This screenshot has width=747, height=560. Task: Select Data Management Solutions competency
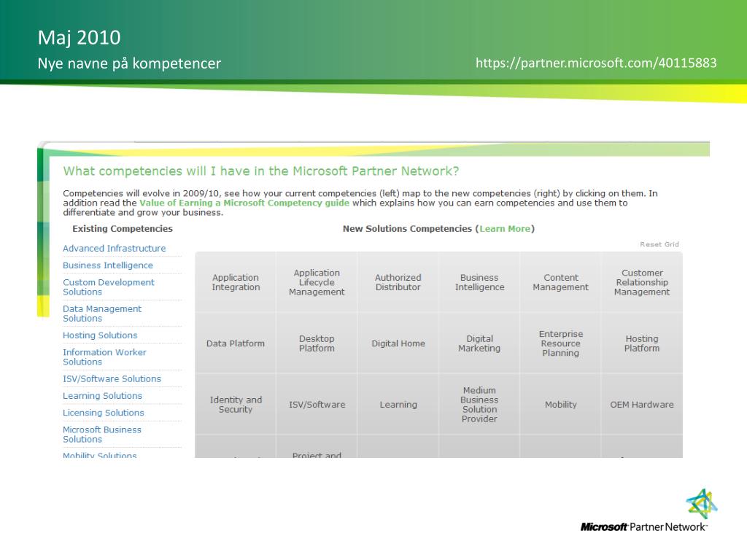pyautogui.click(x=102, y=314)
